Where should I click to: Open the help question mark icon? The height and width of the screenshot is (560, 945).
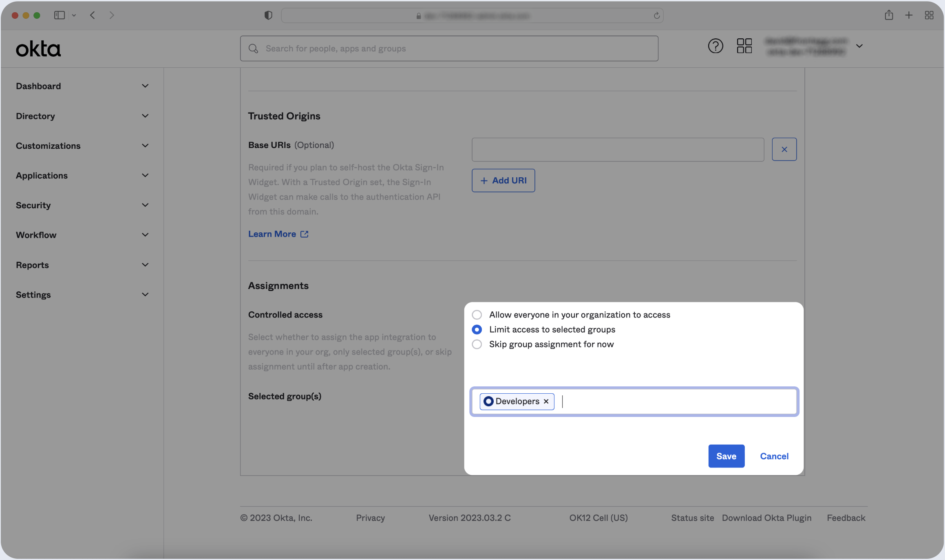click(x=715, y=46)
